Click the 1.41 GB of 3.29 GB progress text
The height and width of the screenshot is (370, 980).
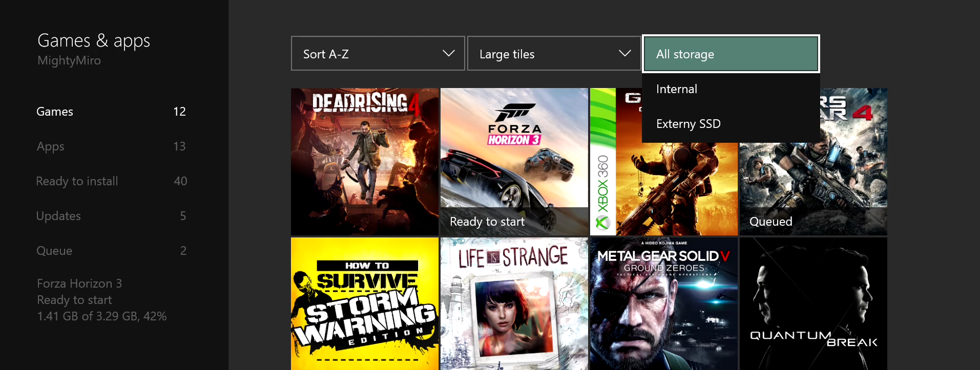point(102,316)
